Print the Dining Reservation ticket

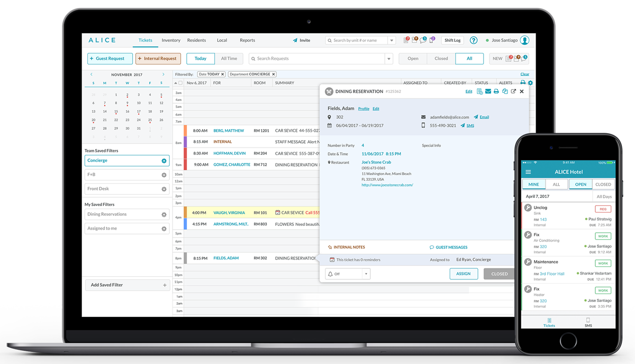[x=496, y=92]
